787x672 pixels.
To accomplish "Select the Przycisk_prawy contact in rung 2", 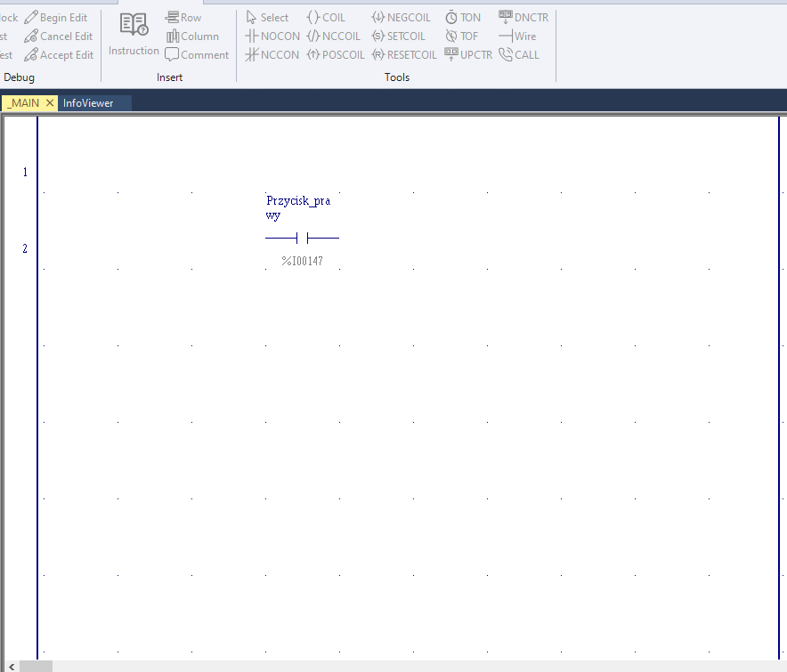I will 302,238.
